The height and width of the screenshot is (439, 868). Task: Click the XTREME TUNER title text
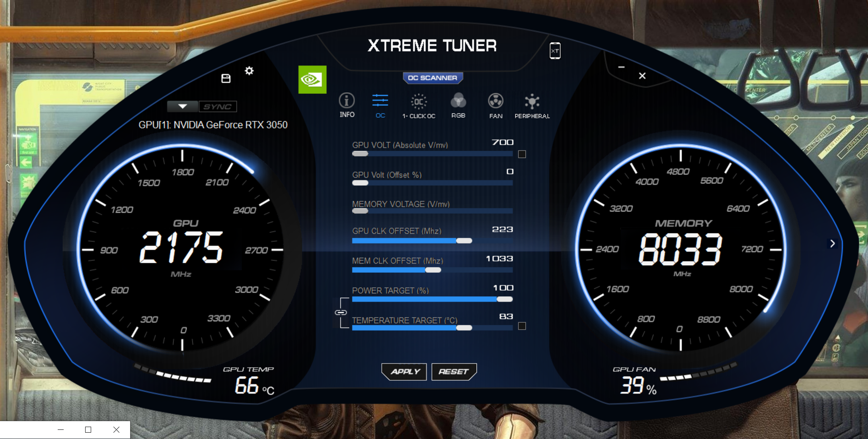(432, 46)
